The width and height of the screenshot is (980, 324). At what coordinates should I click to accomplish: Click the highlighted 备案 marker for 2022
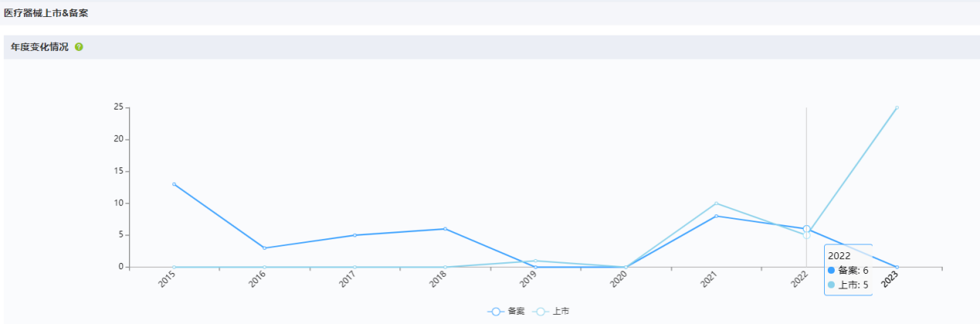(806, 229)
